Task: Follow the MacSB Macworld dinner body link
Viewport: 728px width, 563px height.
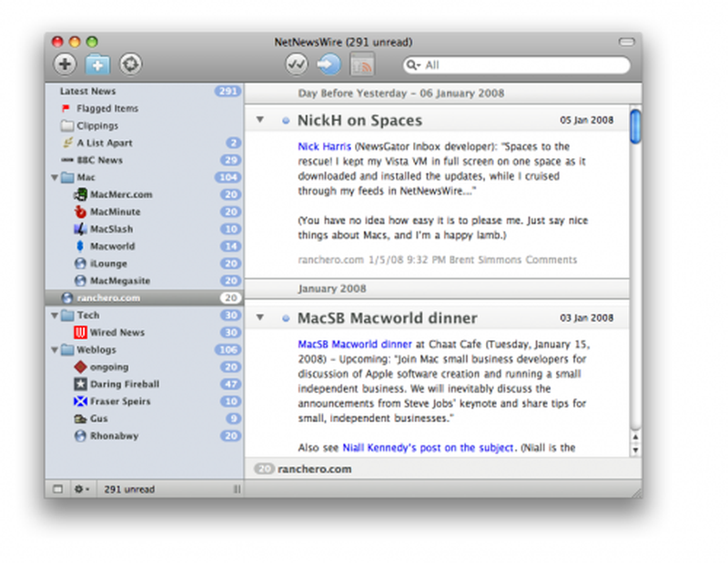Action: (x=355, y=345)
